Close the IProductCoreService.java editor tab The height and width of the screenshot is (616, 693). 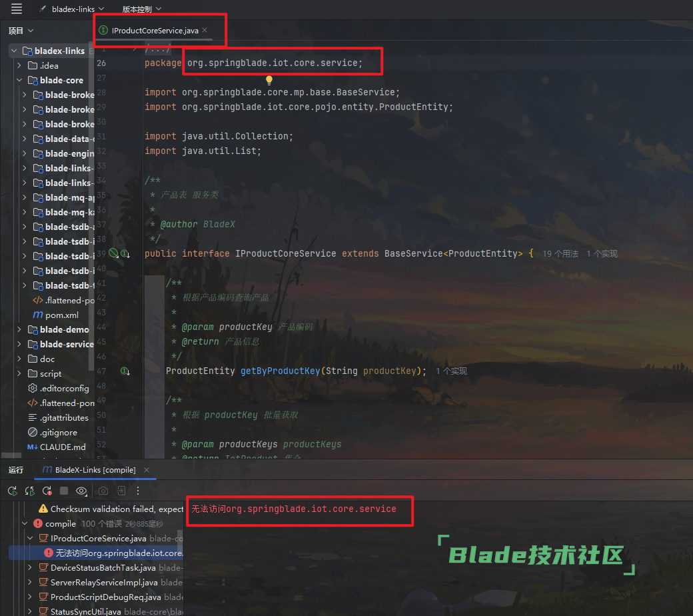(x=205, y=30)
